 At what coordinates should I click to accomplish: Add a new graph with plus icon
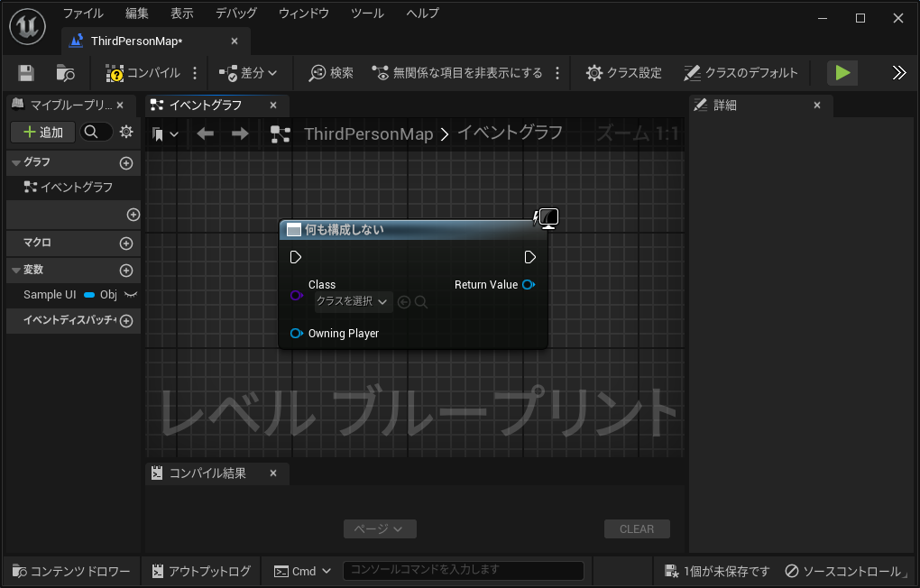(126, 163)
